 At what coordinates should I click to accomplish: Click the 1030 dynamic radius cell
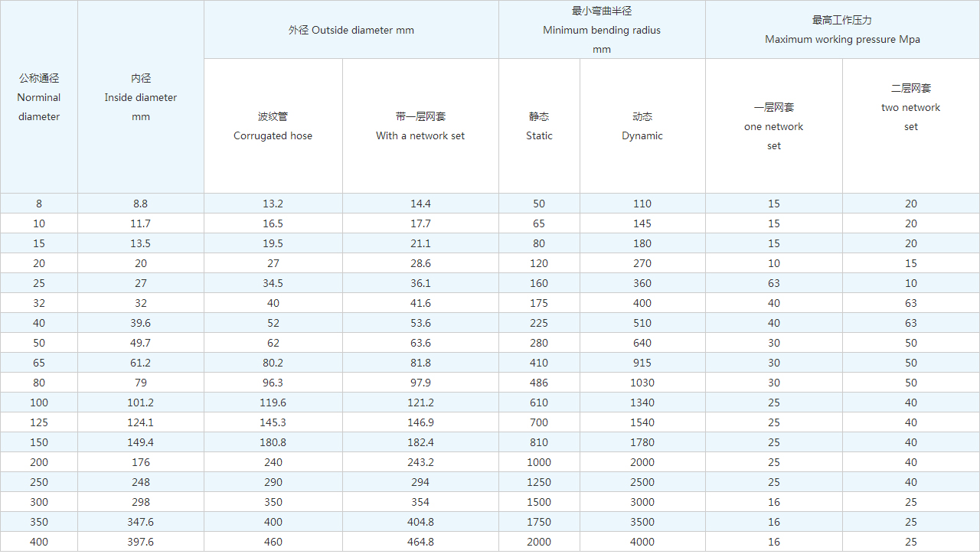pos(642,383)
